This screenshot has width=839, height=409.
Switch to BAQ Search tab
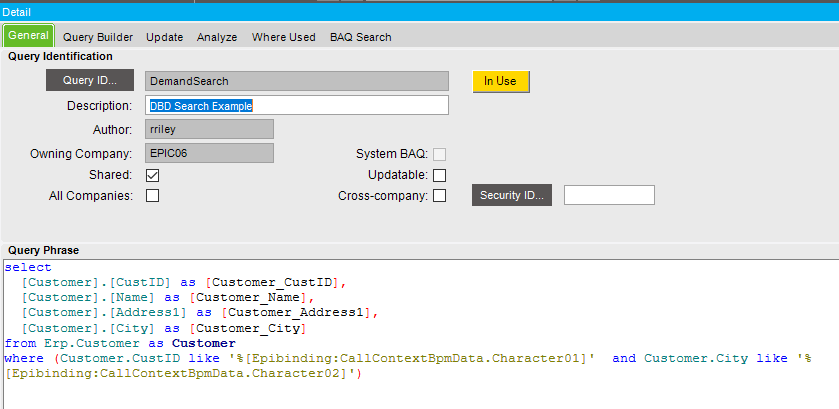(x=360, y=37)
